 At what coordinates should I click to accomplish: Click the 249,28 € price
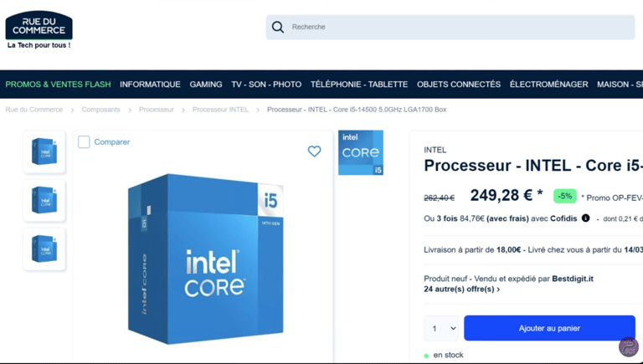[506, 196]
